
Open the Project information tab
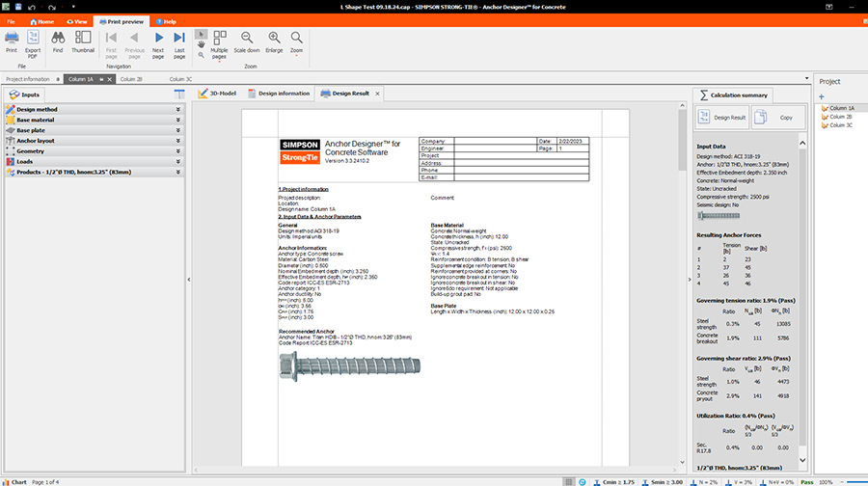pos(28,79)
